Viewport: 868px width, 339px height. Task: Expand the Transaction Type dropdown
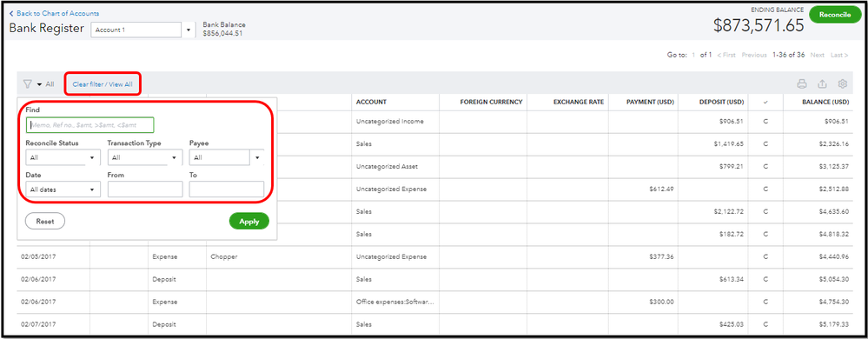click(x=144, y=158)
